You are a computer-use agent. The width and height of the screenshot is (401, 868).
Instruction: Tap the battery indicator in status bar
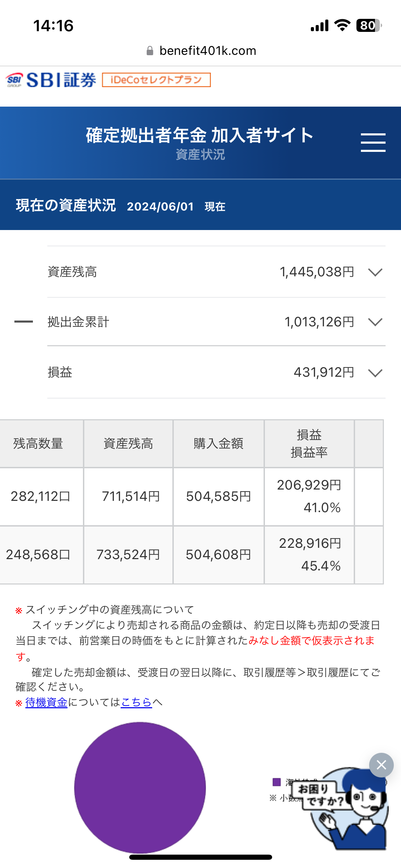point(369,25)
